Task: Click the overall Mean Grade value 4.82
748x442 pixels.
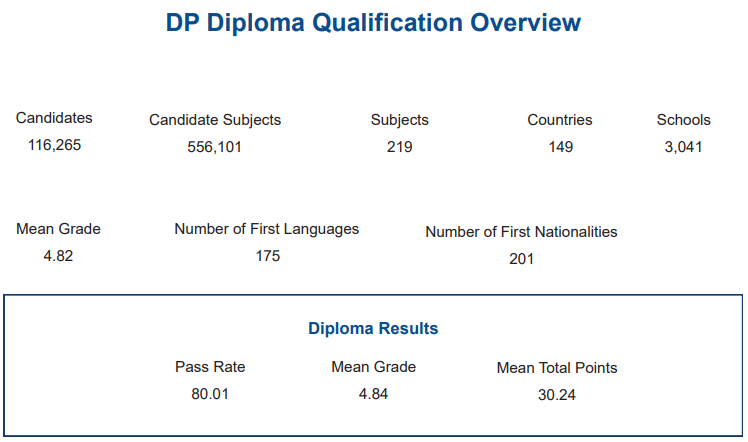Action: (58, 256)
